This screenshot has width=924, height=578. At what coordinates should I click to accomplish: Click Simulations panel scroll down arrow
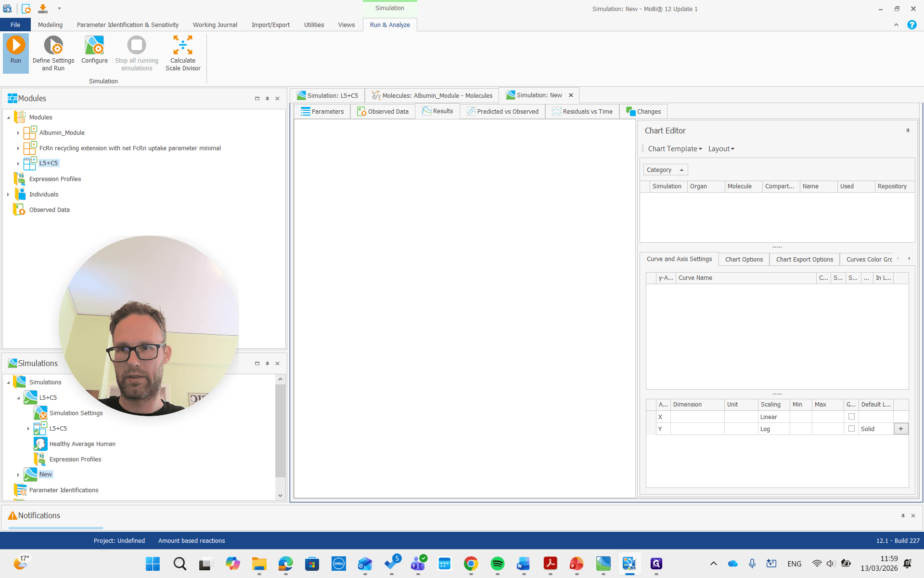tap(280, 496)
